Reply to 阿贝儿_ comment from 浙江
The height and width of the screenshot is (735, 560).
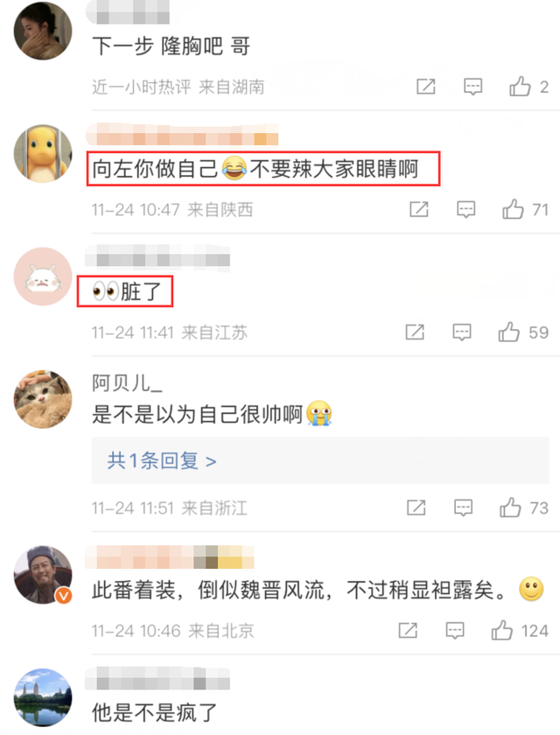tap(463, 507)
